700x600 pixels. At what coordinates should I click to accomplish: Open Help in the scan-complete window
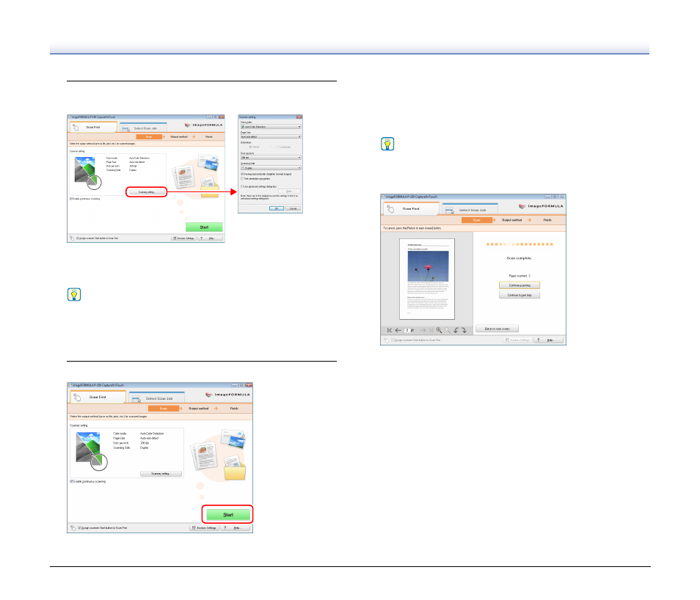coord(549,340)
